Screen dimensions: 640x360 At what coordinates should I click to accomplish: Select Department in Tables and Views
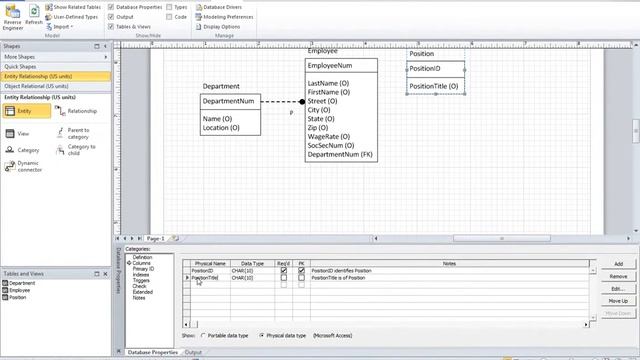(x=19, y=283)
